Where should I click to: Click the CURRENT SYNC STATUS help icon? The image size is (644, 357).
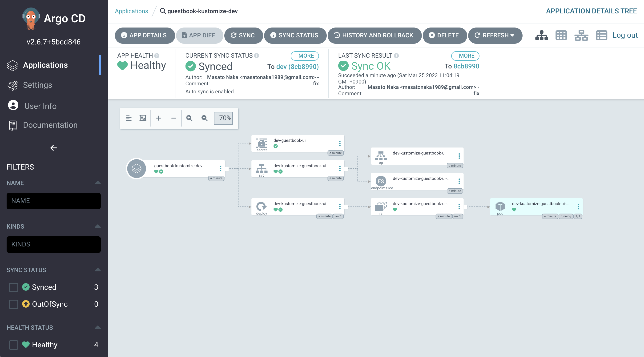click(x=257, y=56)
